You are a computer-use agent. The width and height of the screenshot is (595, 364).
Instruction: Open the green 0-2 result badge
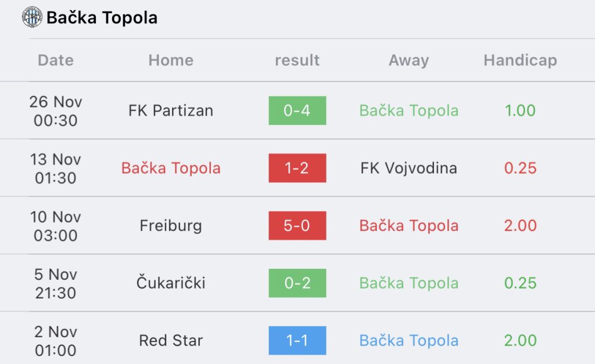click(x=297, y=283)
